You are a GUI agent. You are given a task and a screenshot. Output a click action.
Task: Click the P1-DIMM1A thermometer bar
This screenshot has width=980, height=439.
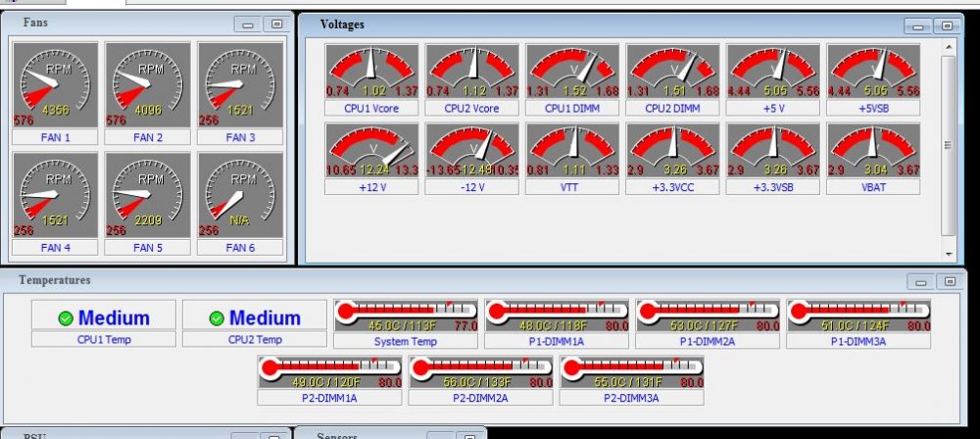(x=557, y=316)
